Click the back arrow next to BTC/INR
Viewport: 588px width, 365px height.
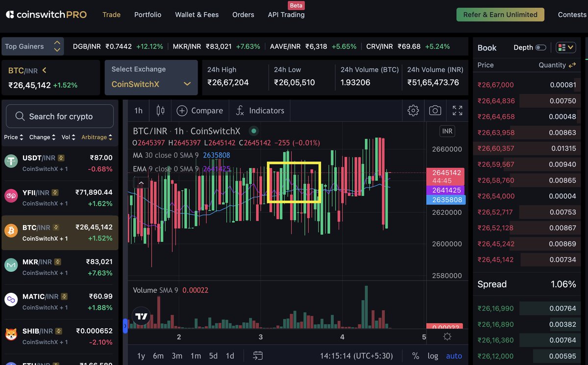click(x=44, y=71)
